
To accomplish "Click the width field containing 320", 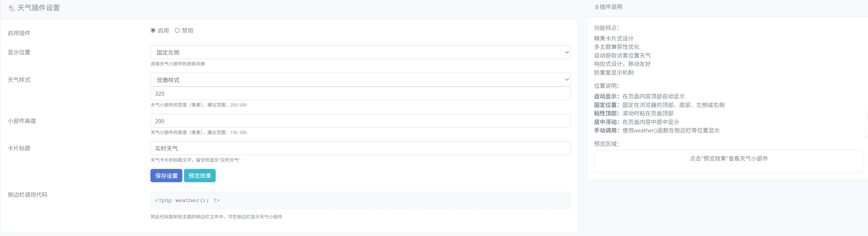I will point(360,93).
